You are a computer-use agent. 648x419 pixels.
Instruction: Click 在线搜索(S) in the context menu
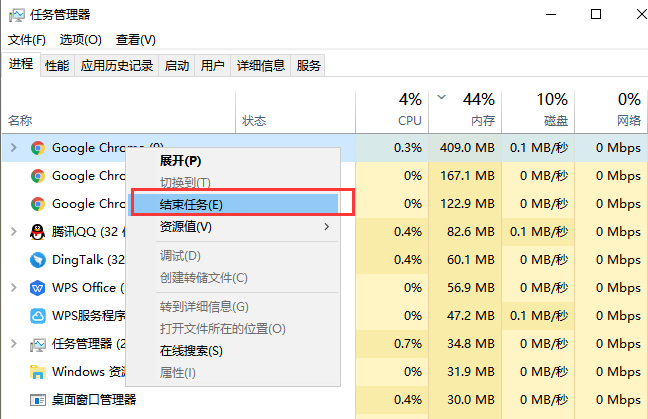click(x=191, y=351)
